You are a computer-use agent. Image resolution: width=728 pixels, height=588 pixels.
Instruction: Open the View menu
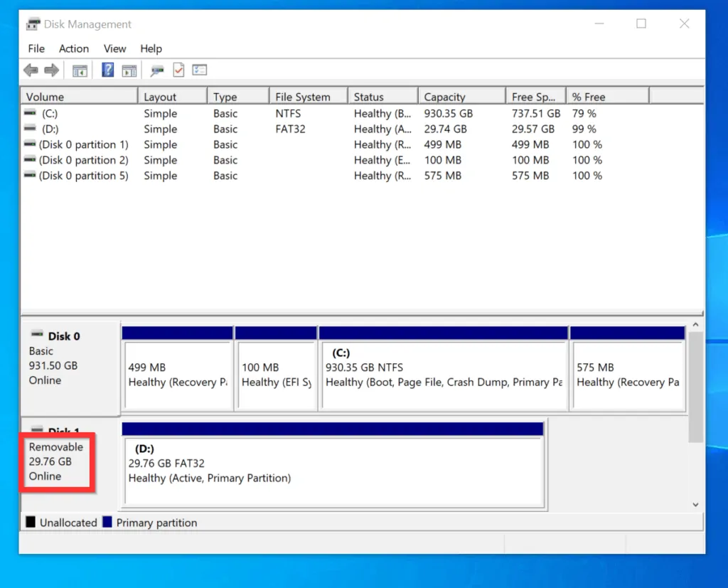point(114,48)
